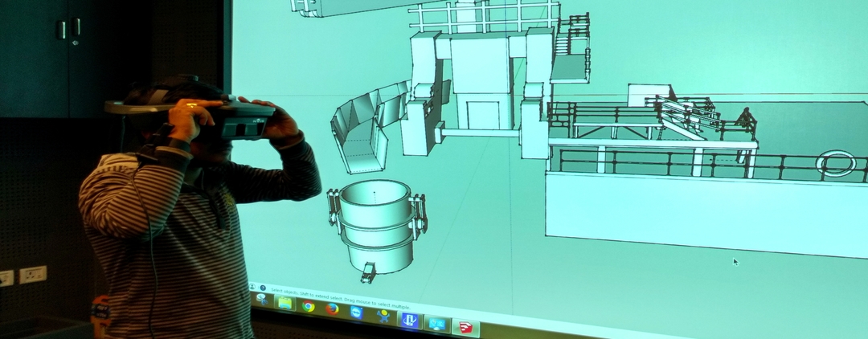This screenshot has width=868, height=339.
Task: Click the question mark help icon in status bar
Action: 263,288
